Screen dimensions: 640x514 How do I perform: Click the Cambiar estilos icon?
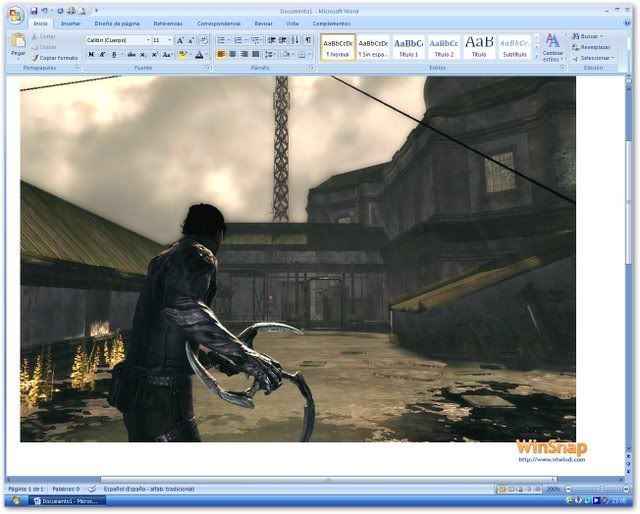point(552,46)
